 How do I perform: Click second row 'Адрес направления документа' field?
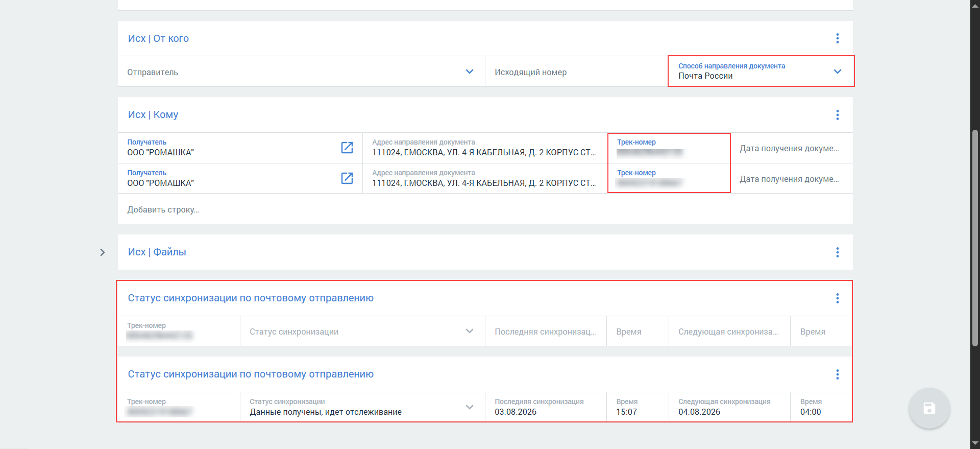tap(485, 178)
